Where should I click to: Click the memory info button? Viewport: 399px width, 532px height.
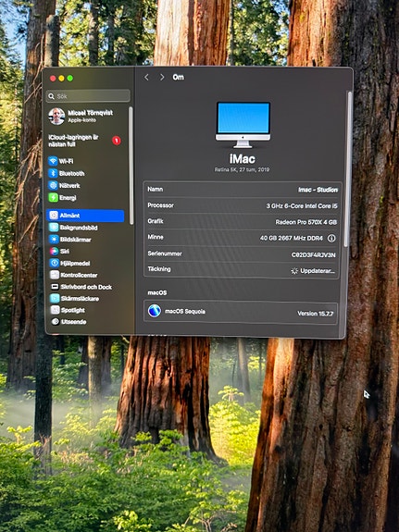coord(331,238)
